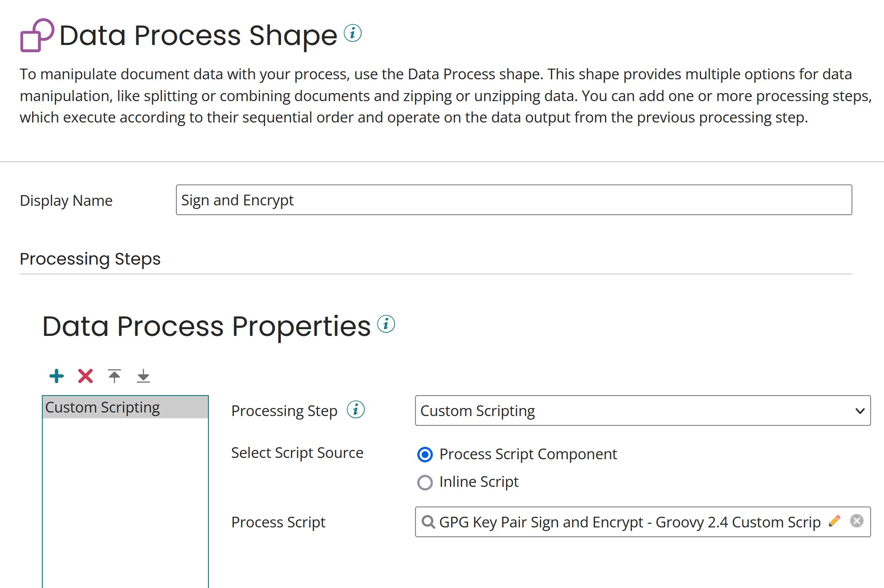The image size is (884, 588).
Task: Click the GPG Key Pair Sign and Encrypt script name
Action: [x=623, y=522]
